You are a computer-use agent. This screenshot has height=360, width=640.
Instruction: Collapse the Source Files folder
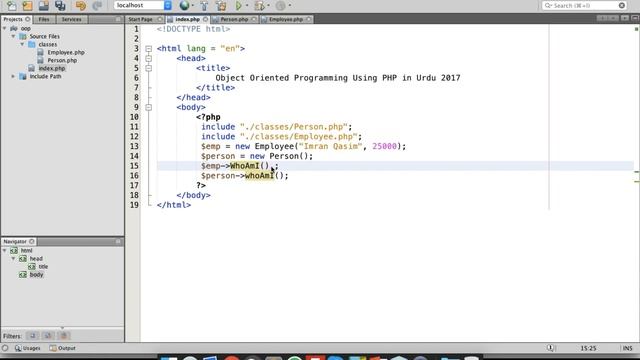tap(13, 36)
